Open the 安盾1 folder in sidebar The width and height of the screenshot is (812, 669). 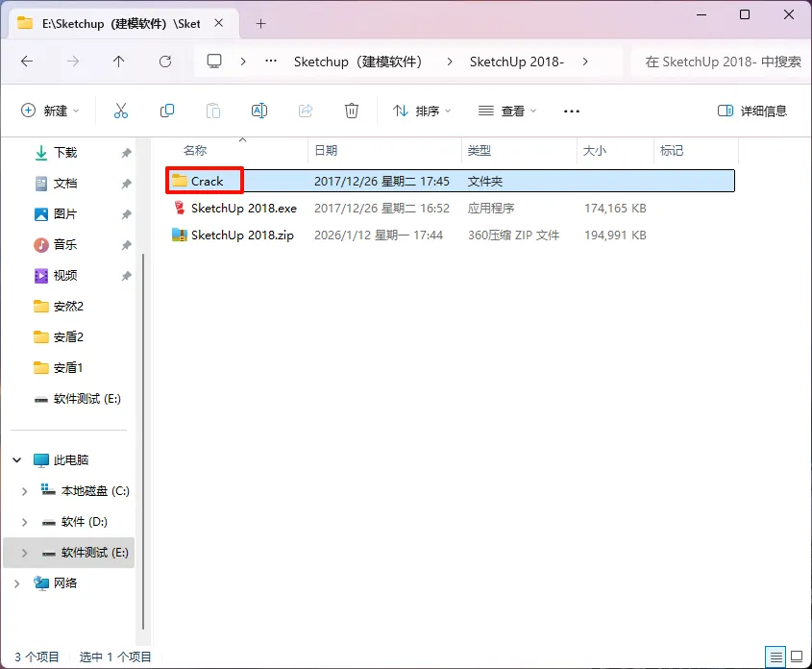tap(68, 367)
